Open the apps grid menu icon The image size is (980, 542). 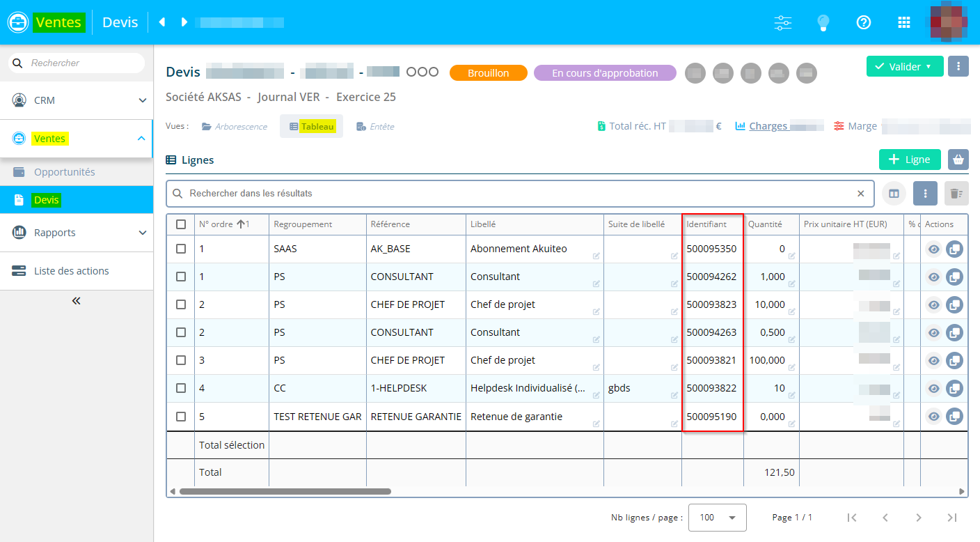(x=904, y=22)
